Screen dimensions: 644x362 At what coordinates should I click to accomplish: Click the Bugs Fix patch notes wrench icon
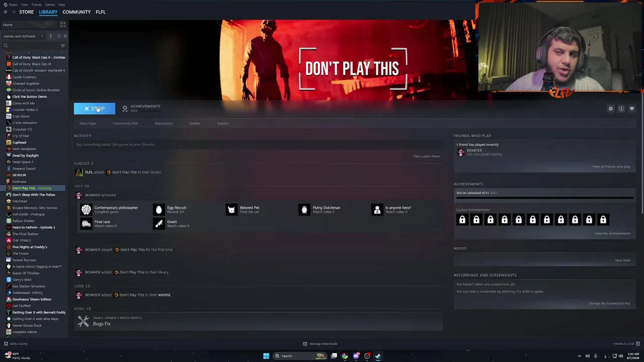tap(84, 321)
